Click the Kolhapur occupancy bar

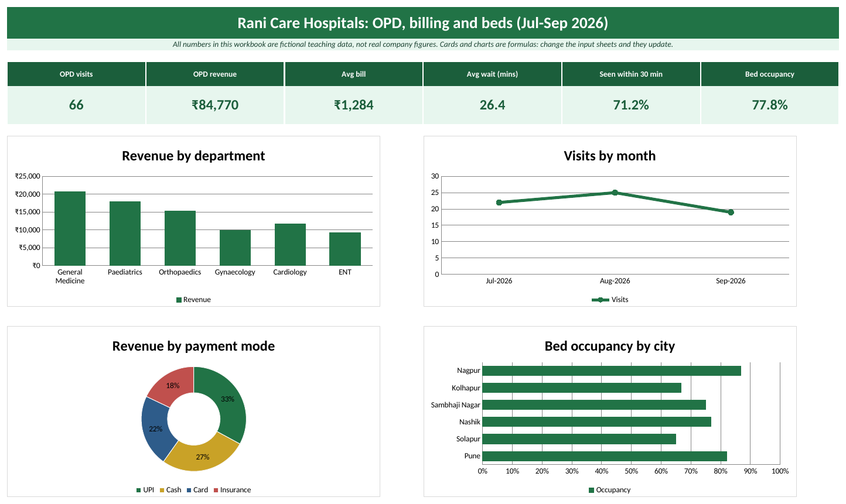[x=582, y=388]
